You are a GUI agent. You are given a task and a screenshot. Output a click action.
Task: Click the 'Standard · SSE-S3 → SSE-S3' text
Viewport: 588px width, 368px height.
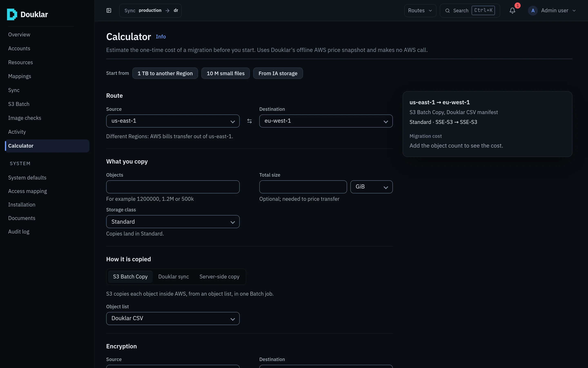pyautogui.click(x=443, y=122)
